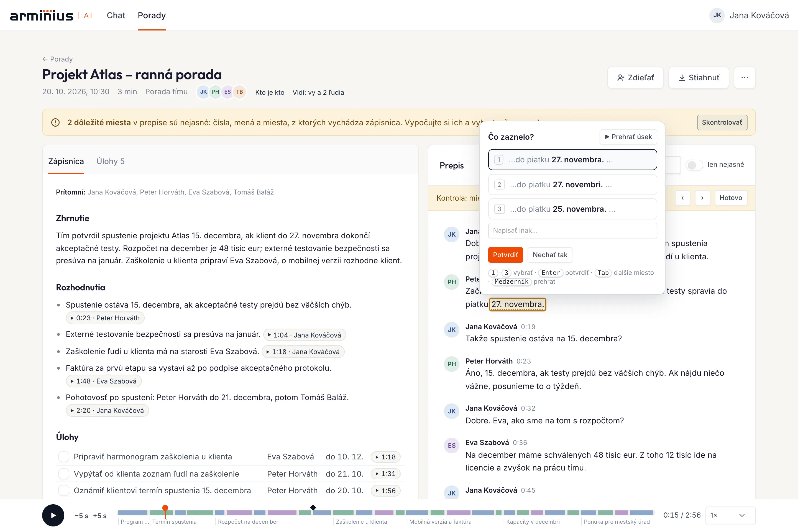Click the play button in audio player
The height and width of the screenshot is (532, 798).
53,515
